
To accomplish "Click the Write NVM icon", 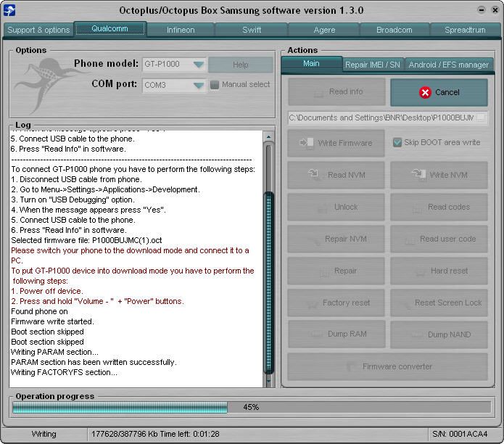I will coord(418,174).
